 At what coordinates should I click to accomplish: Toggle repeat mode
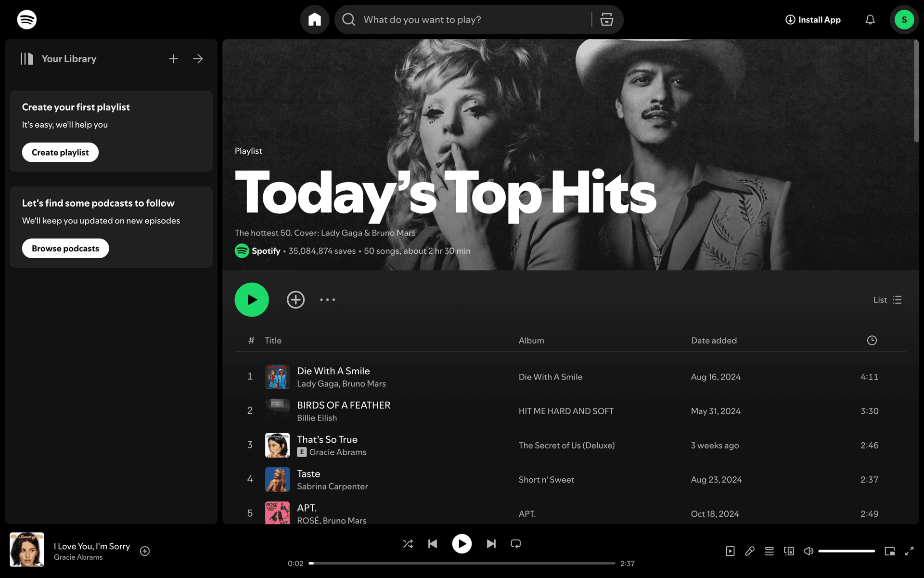click(x=516, y=544)
